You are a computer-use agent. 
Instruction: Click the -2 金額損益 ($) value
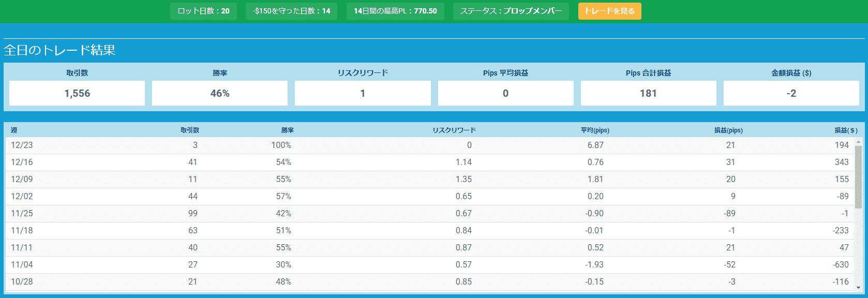tap(791, 93)
